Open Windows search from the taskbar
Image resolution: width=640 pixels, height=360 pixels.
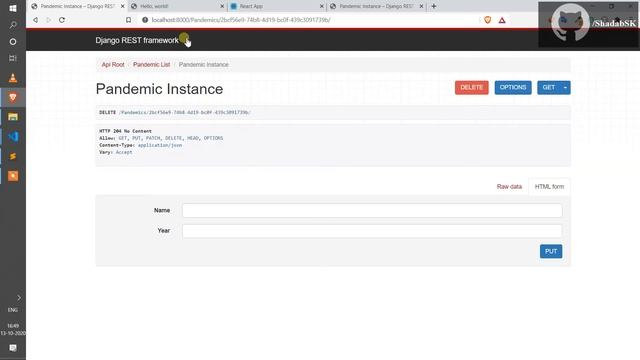[x=13, y=25]
